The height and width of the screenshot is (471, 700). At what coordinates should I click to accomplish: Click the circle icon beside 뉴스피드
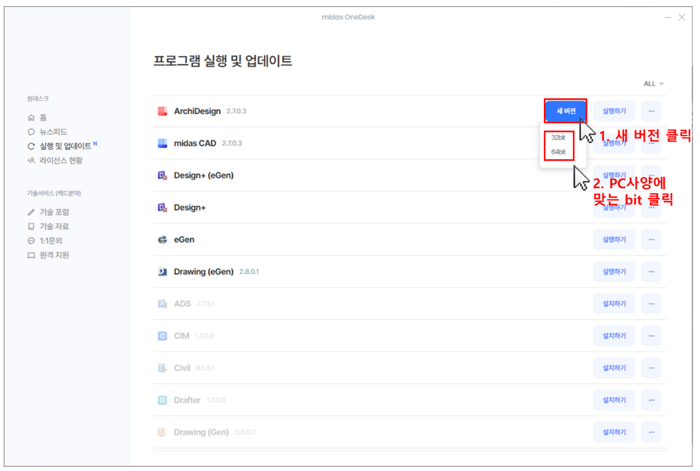tap(31, 132)
